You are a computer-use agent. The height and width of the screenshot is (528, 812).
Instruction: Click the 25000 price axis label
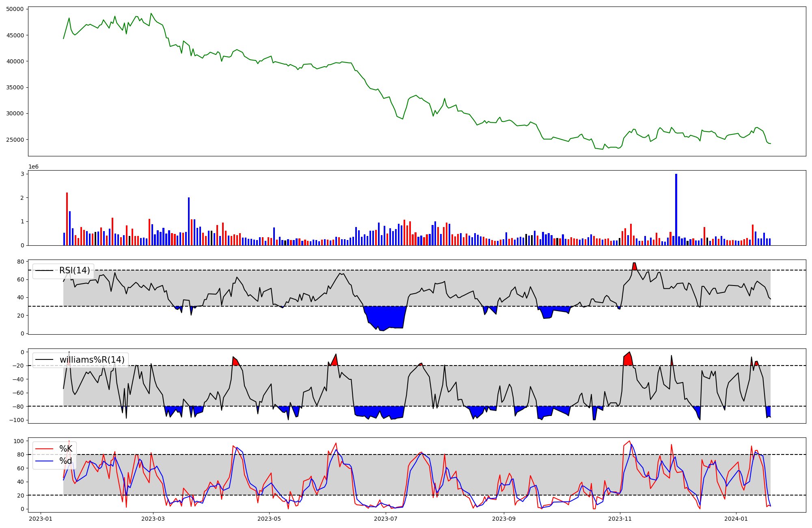pos(15,140)
